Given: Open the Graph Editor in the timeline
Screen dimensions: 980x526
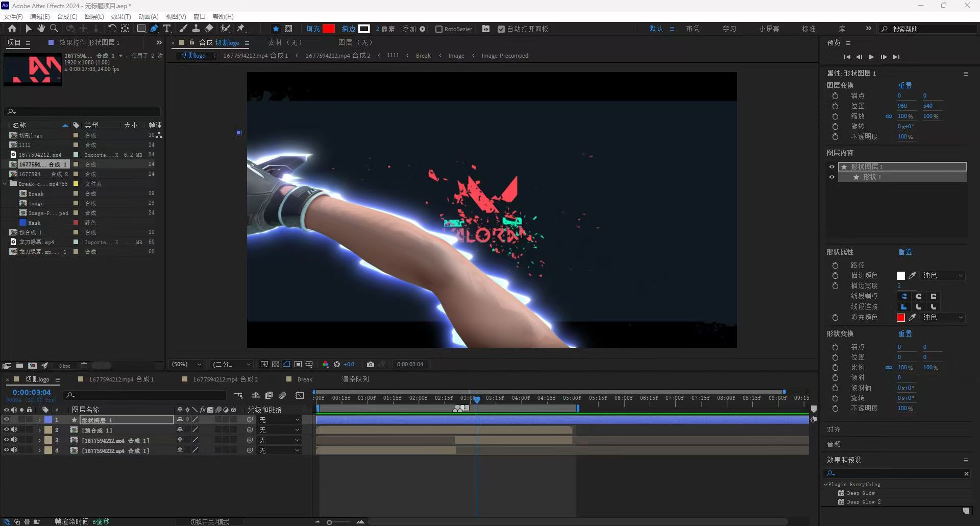Looking at the screenshot, I should tap(300, 395).
